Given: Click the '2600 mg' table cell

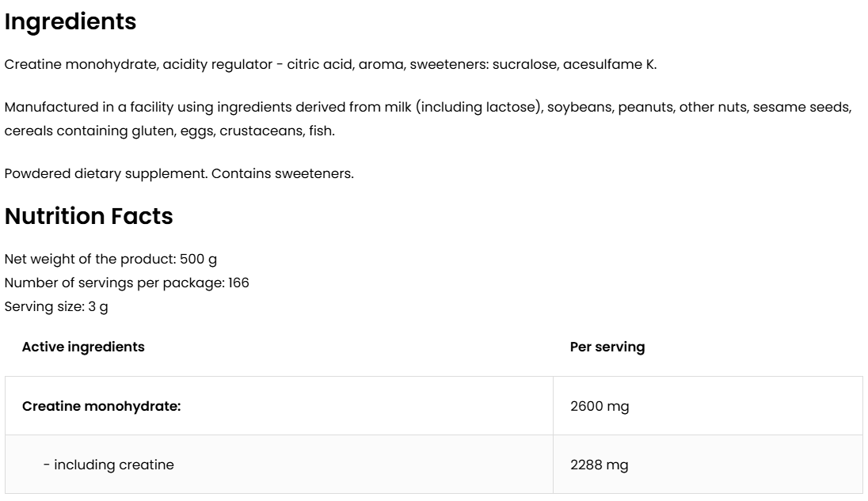Looking at the screenshot, I should click(x=600, y=406).
